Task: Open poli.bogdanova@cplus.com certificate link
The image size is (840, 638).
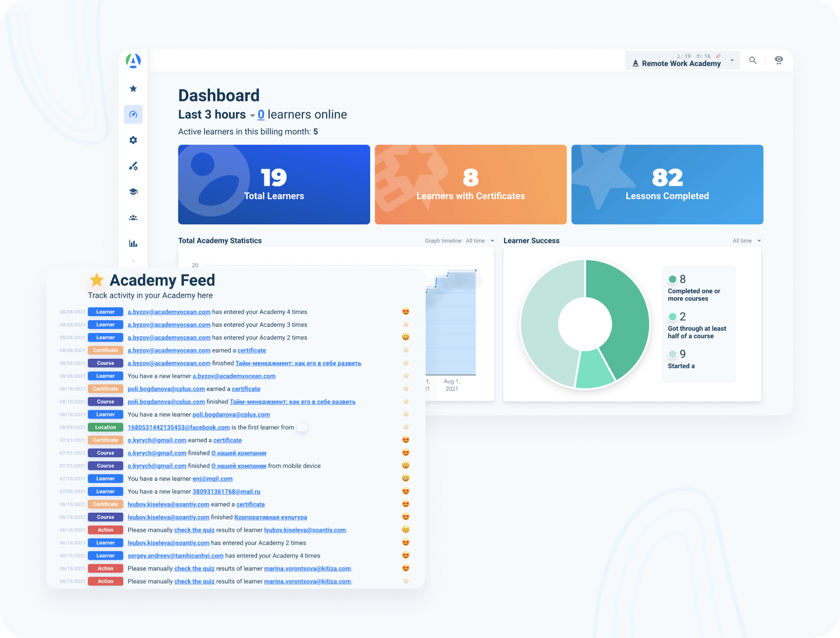Action: coord(246,389)
